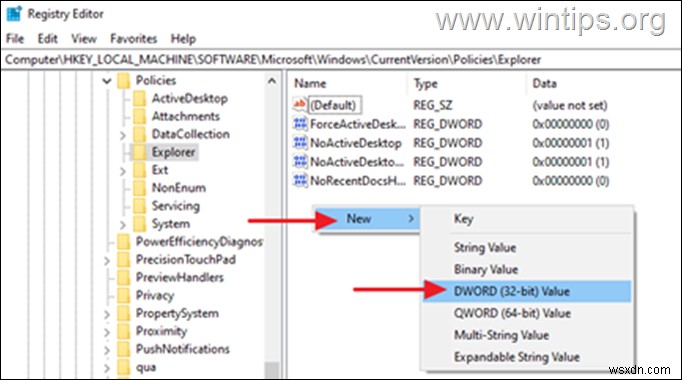Viewport: 682px width, 380px height.
Task: Choose Key from the New submenu
Action: pyautogui.click(x=527, y=219)
